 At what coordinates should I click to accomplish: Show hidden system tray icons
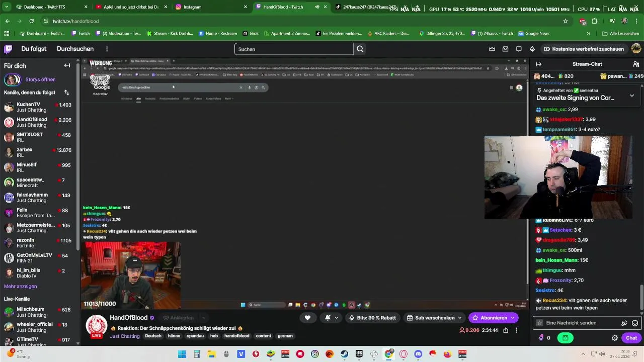tap(583, 354)
